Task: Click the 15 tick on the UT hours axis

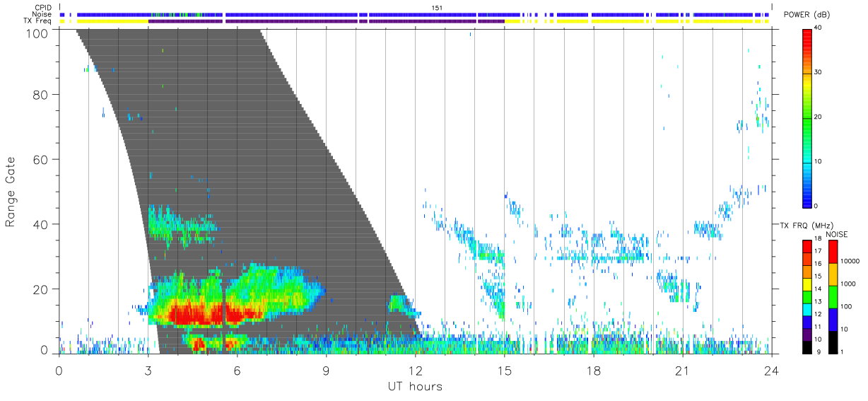Action: point(505,370)
